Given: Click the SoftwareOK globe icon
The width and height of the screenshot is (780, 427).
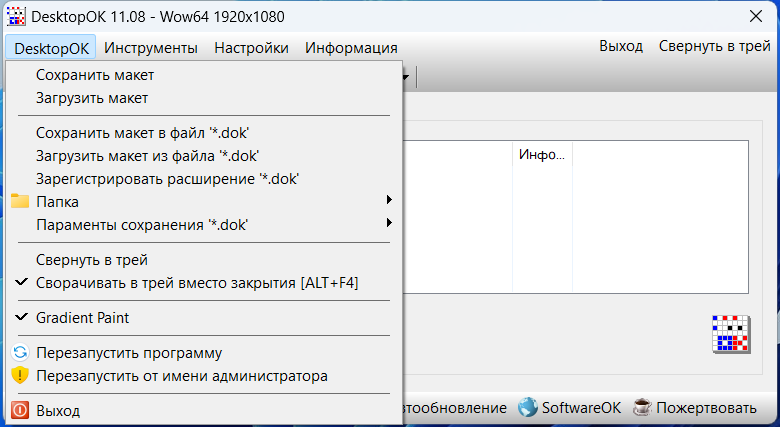Looking at the screenshot, I should pyautogui.click(x=527, y=408).
